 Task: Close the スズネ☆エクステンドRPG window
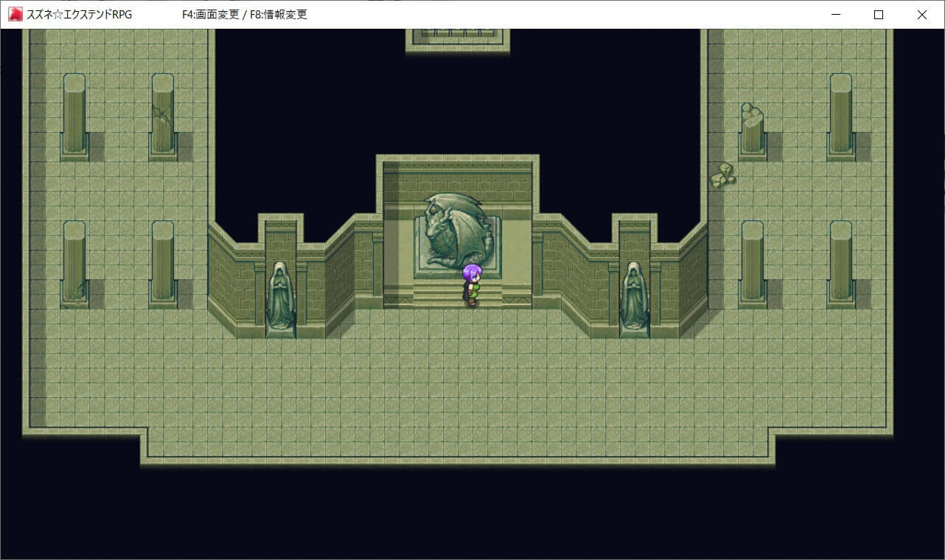[x=922, y=14]
